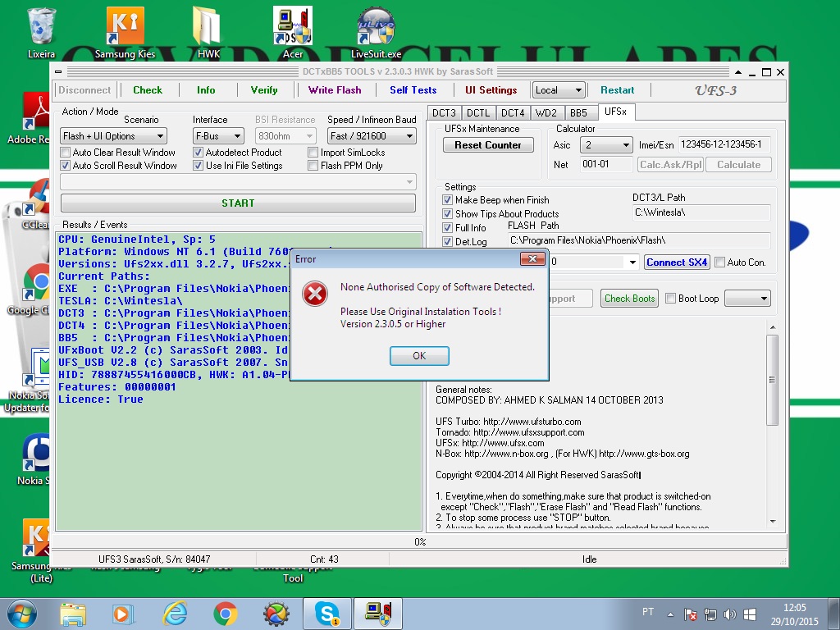Launch Windows Media Player from the taskbar
Viewport: 840px width, 630px height.
click(x=123, y=614)
